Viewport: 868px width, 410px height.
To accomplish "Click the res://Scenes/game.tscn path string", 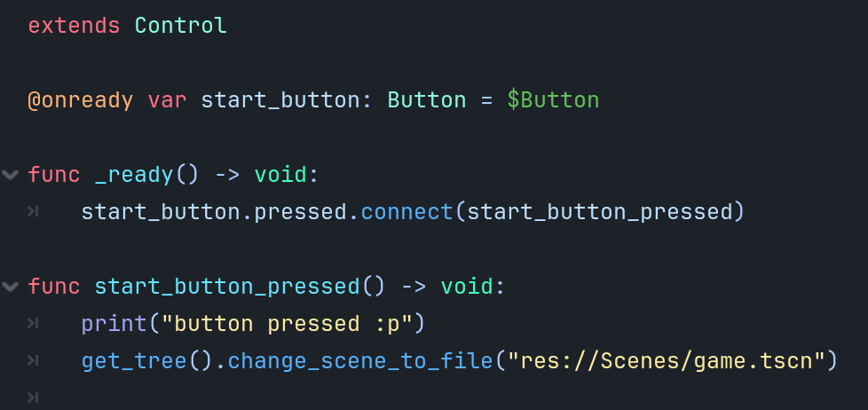I will (x=666, y=361).
